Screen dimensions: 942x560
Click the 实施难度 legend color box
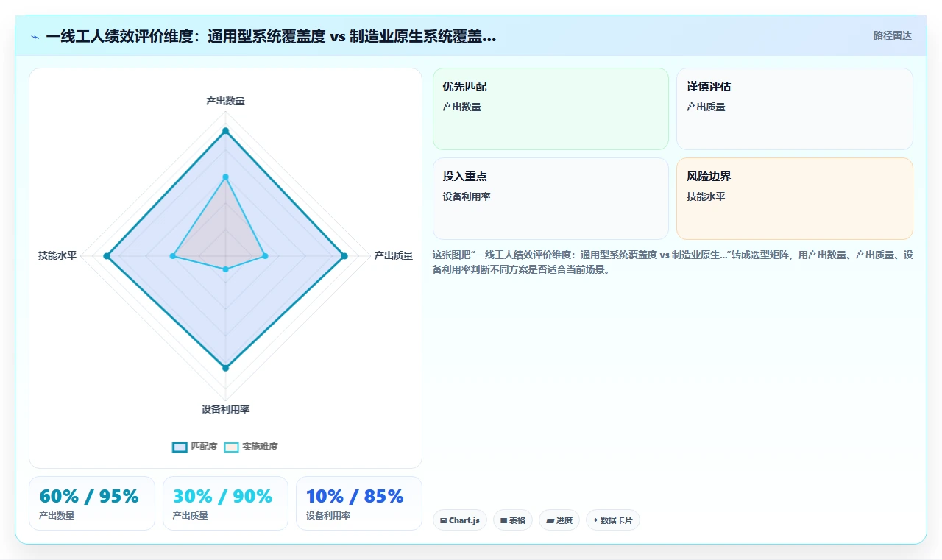[x=232, y=447]
